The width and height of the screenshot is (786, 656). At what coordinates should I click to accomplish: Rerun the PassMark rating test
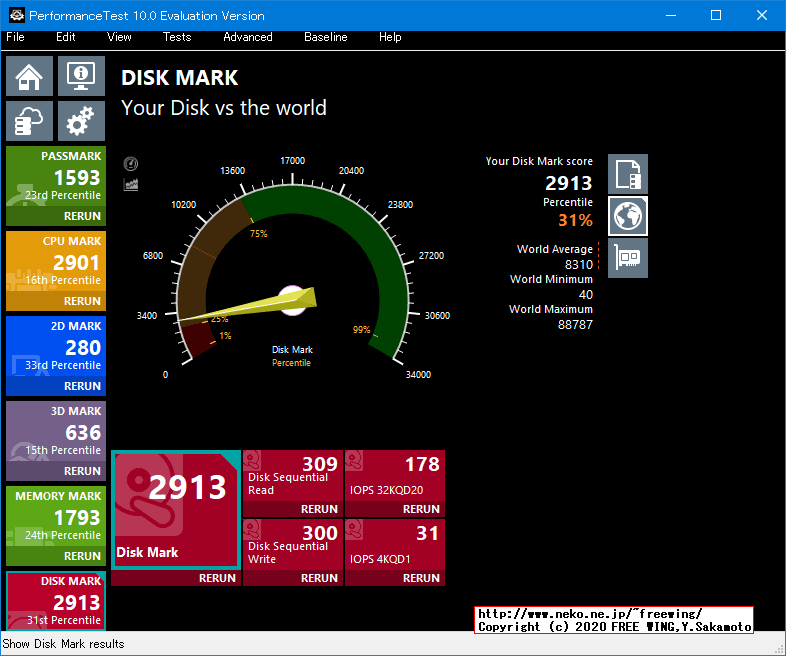click(82, 216)
